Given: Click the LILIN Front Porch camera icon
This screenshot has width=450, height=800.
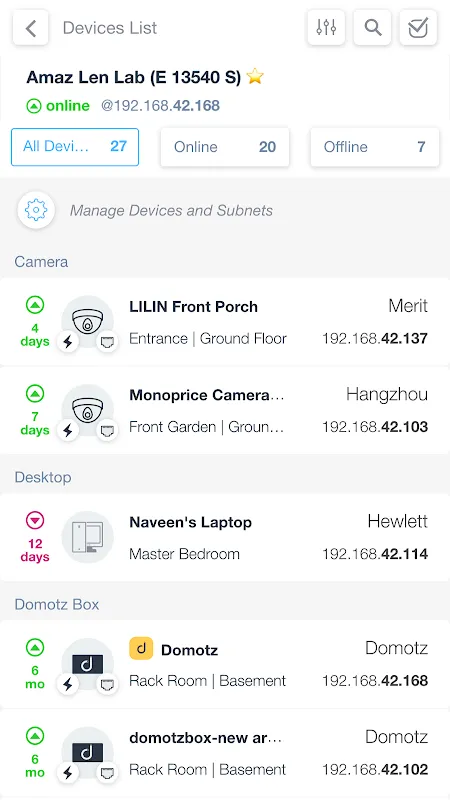Looking at the screenshot, I should pos(88,321).
